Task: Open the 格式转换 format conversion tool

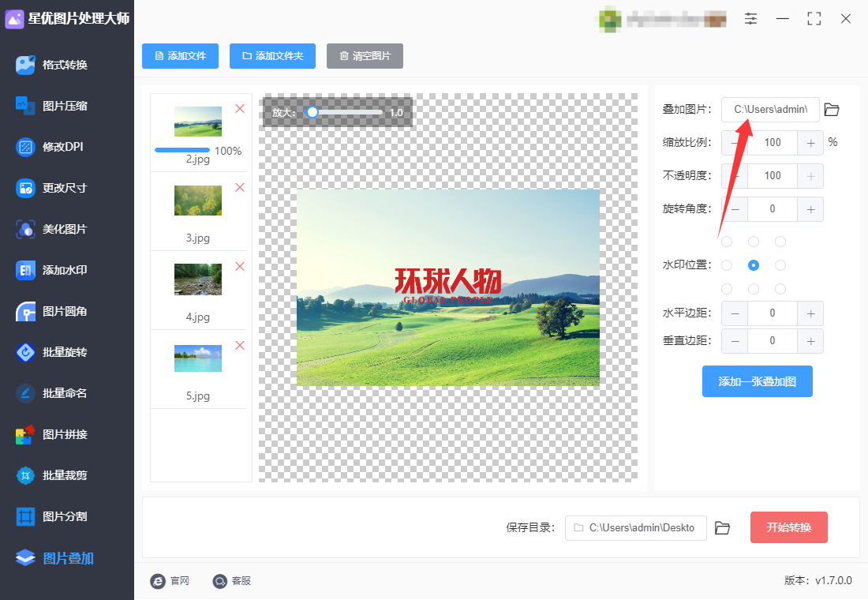Action: pyautogui.click(x=51, y=65)
